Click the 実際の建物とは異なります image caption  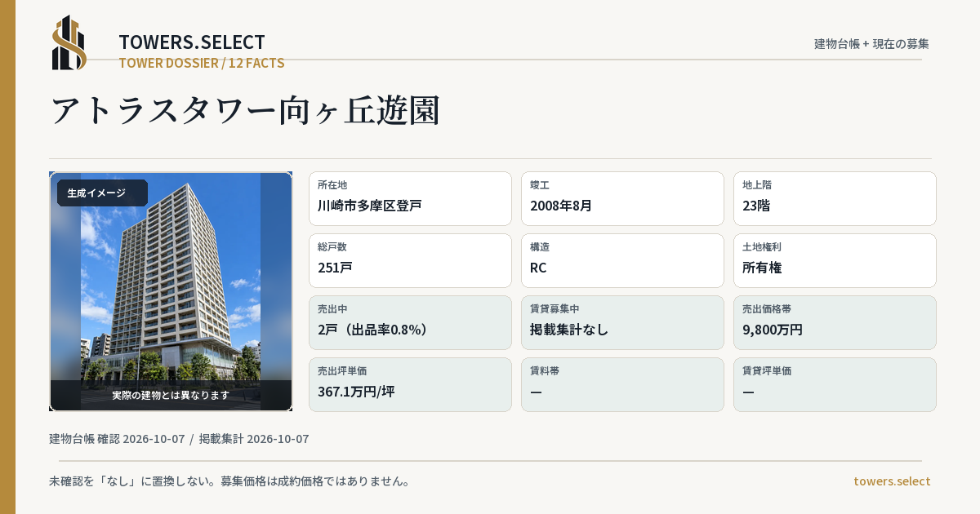click(x=171, y=395)
